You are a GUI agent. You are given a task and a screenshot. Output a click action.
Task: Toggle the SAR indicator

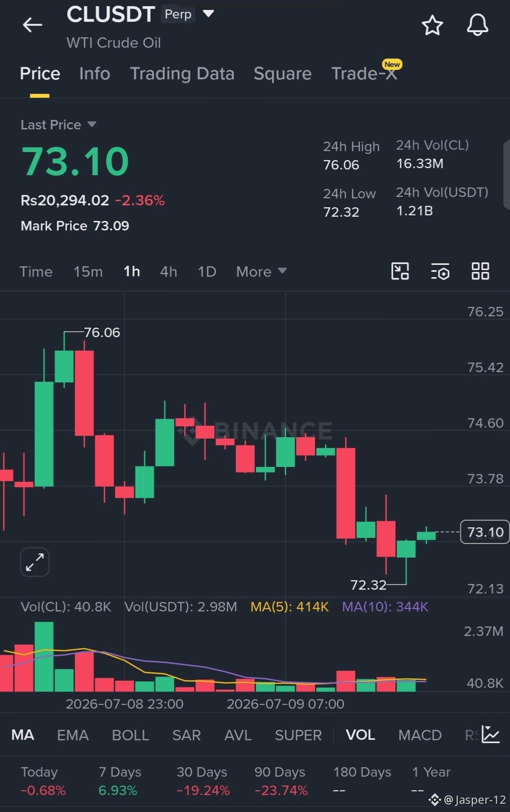pyautogui.click(x=187, y=735)
